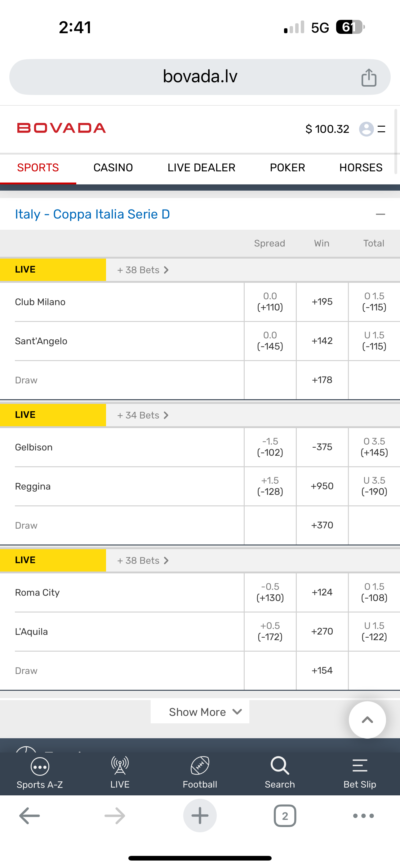Tap the share icon in address bar
This screenshot has width=400, height=868.
(x=369, y=78)
